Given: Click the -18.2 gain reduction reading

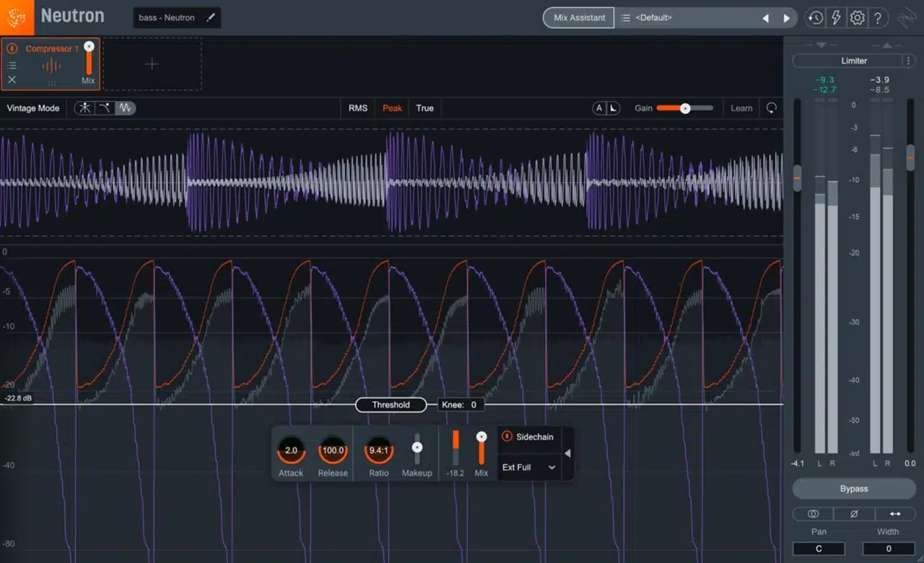Looking at the screenshot, I should click(x=456, y=473).
